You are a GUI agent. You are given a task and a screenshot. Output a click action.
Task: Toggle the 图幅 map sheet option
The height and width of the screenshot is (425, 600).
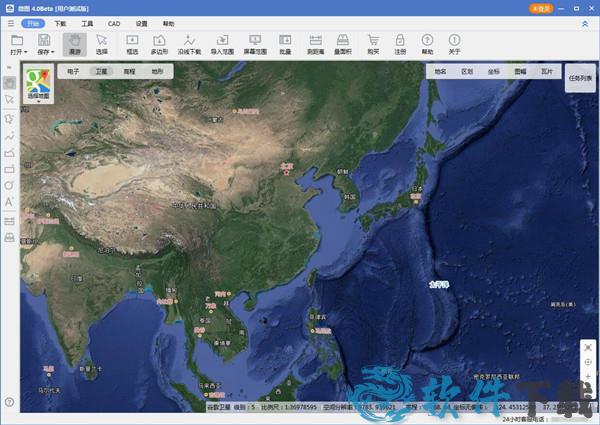tap(520, 72)
